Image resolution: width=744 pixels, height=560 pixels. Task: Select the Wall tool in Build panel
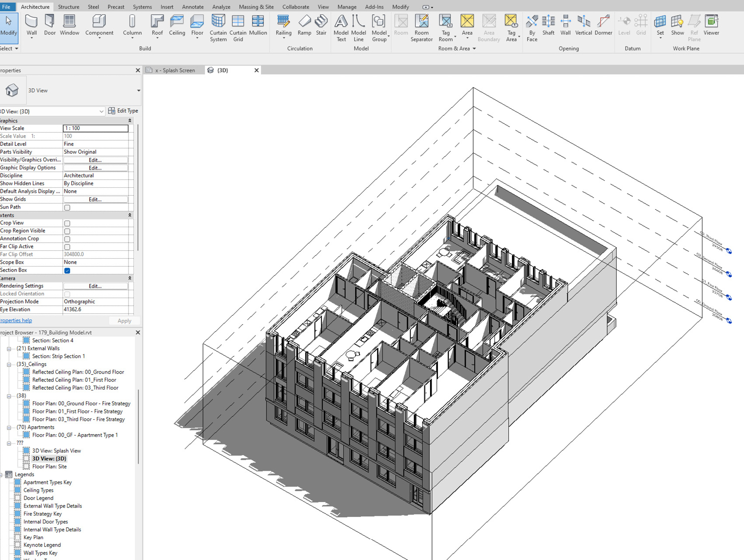(x=31, y=25)
